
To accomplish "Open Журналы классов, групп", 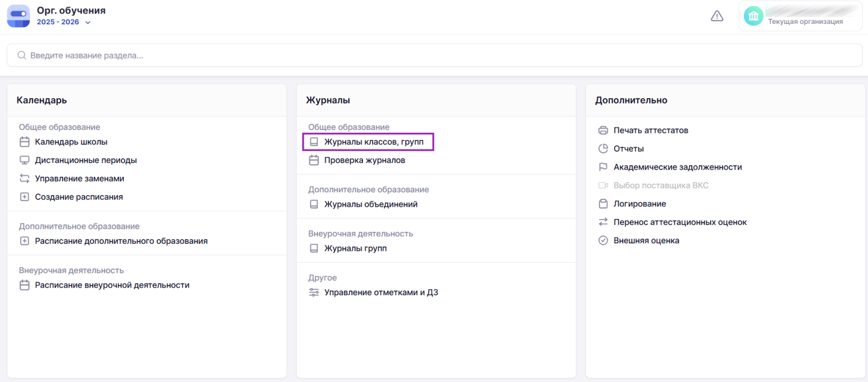I will pyautogui.click(x=374, y=142).
